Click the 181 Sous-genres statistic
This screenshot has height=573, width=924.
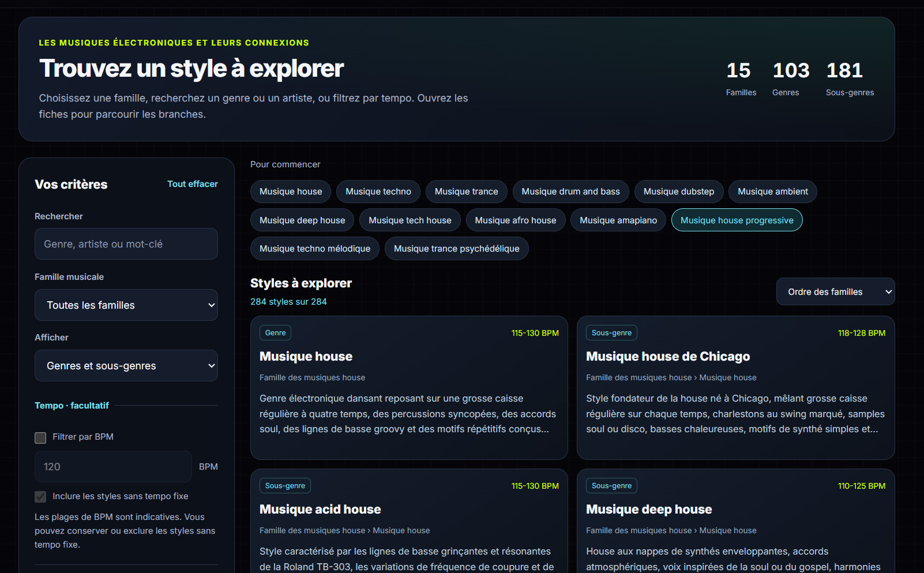(850, 78)
